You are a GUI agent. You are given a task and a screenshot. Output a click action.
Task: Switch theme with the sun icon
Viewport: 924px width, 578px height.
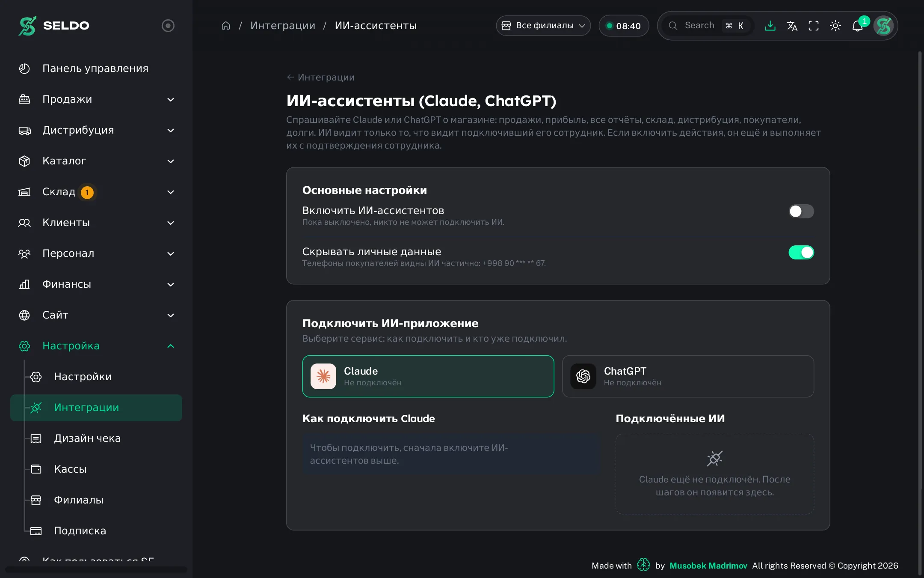(x=835, y=26)
